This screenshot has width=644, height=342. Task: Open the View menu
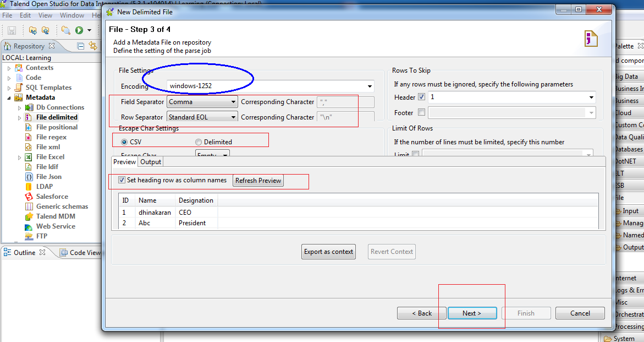click(x=45, y=15)
